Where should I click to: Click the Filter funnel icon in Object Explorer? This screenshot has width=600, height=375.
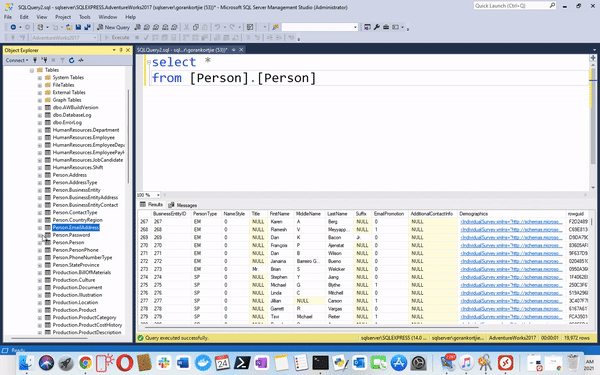point(62,60)
